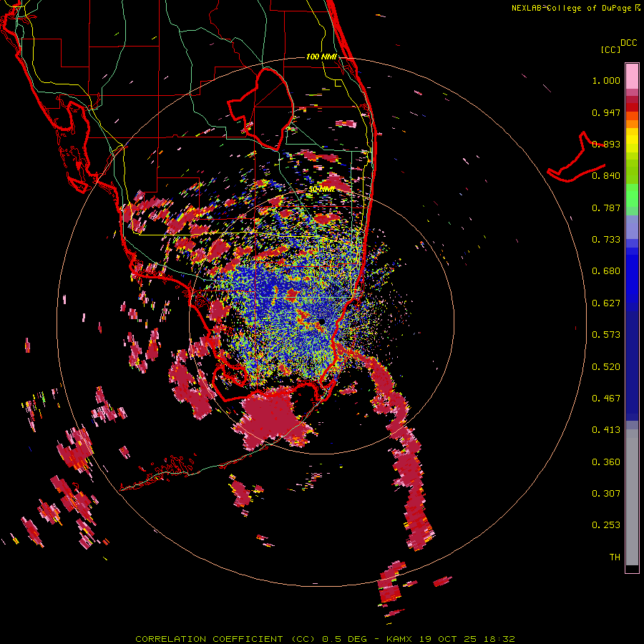This screenshot has height=644, width=644.
Task: Click the 0.307 scale value
Action: 606,494
